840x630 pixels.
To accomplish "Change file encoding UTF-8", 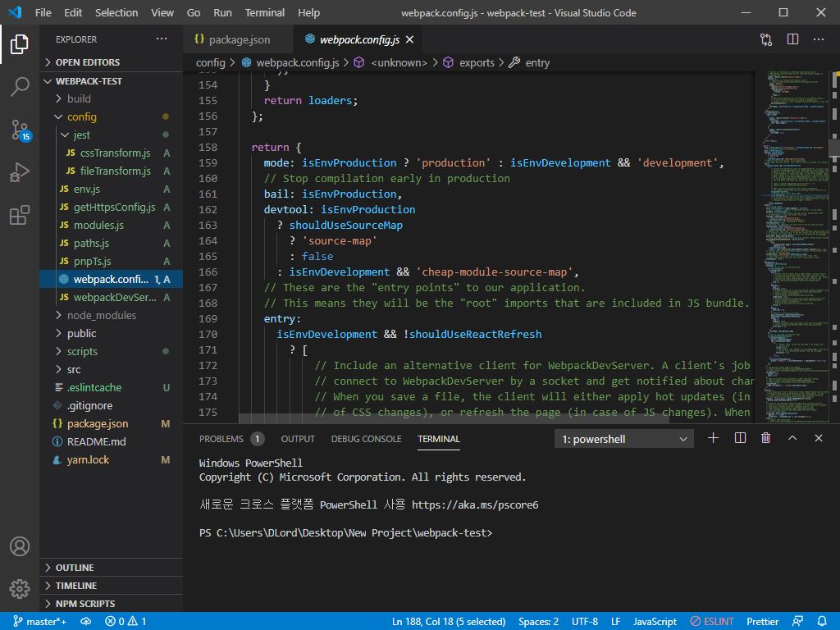I will 584,622.
